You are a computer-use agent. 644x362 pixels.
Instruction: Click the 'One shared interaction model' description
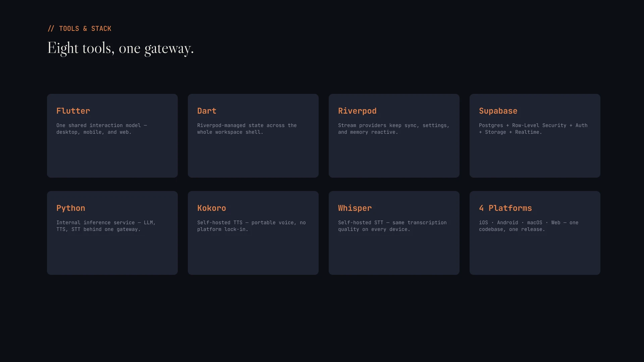point(102,129)
